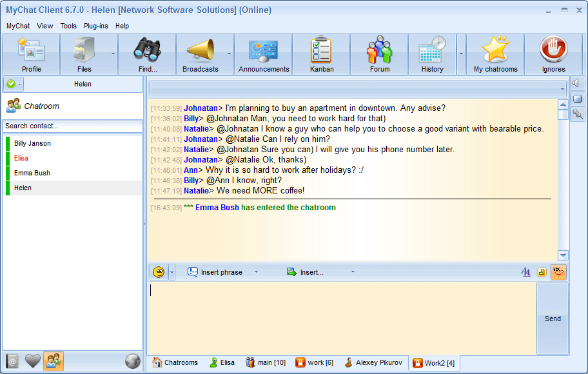Open the Help menu

click(x=122, y=26)
